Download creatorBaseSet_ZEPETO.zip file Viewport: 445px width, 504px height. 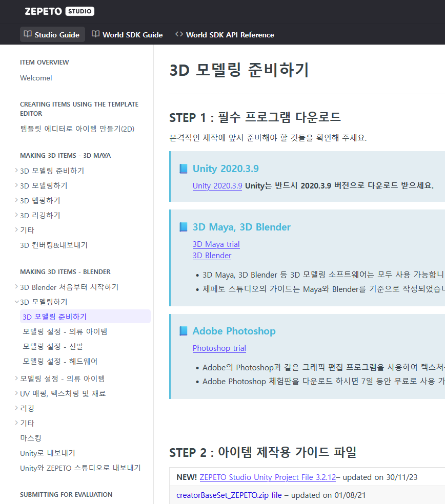coord(229,495)
